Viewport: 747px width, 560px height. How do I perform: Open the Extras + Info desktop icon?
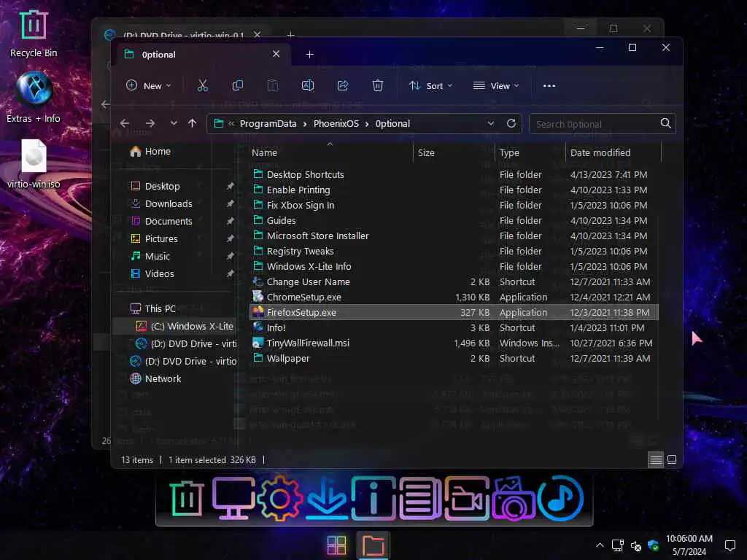(x=34, y=97)
